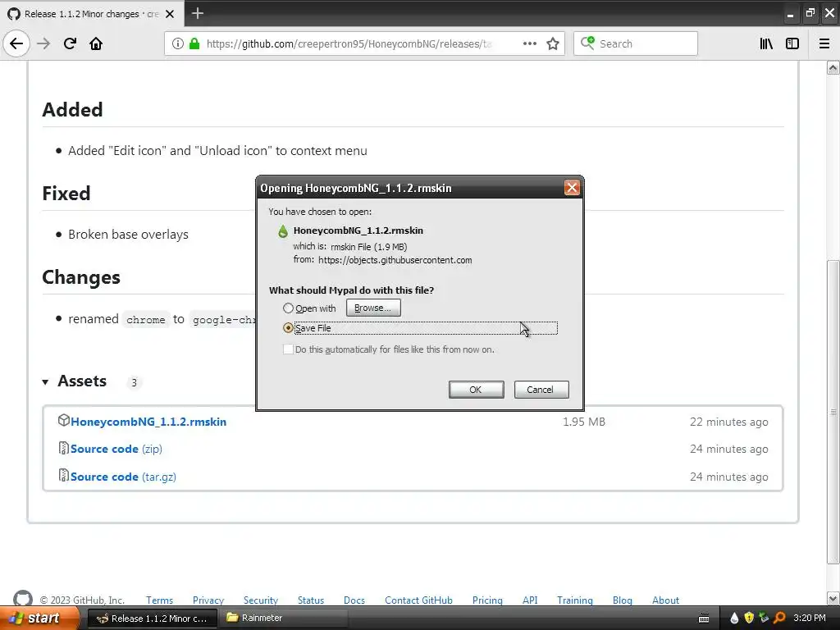Click the archive icon beside Source code (tar.gz)
This screenshot has height=630, width=840.
pos(64,475)
